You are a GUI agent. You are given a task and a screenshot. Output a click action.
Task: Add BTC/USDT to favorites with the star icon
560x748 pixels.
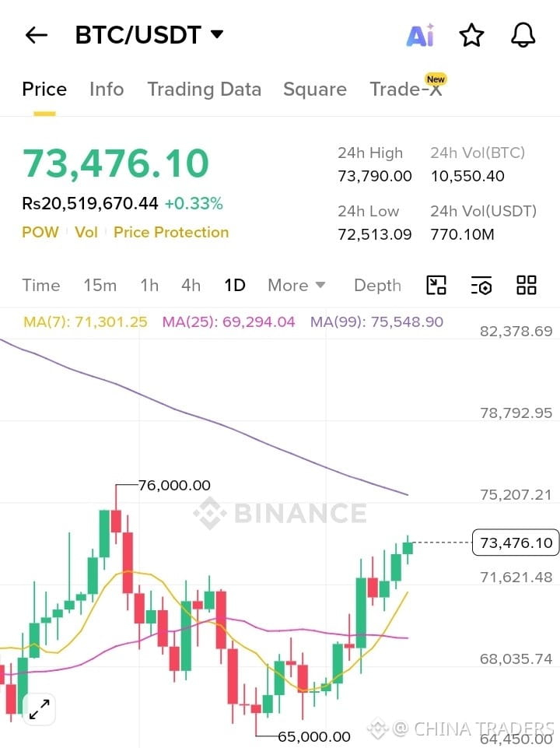point(471,35)
